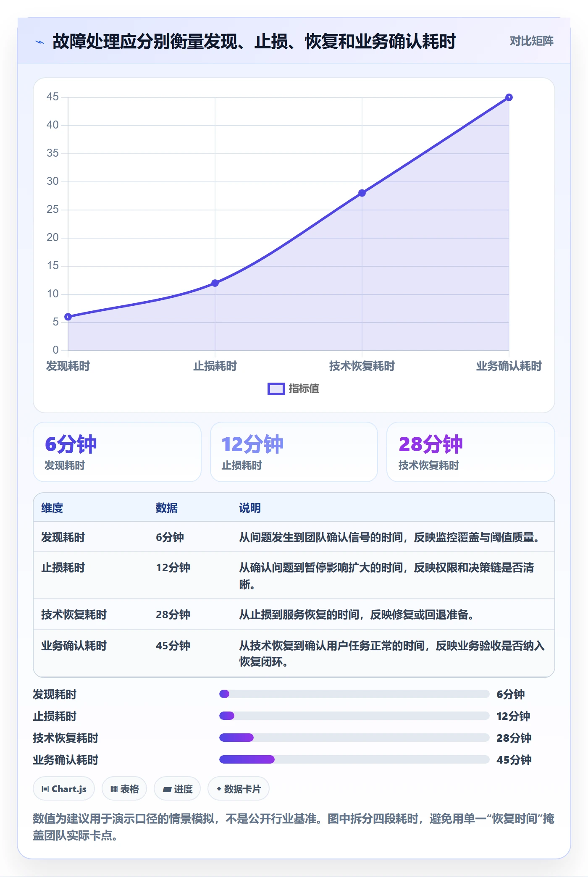The height and width of the screenshot is (877, 588).
Task: Click the 说明 column header
Action: tap(250, 508)
